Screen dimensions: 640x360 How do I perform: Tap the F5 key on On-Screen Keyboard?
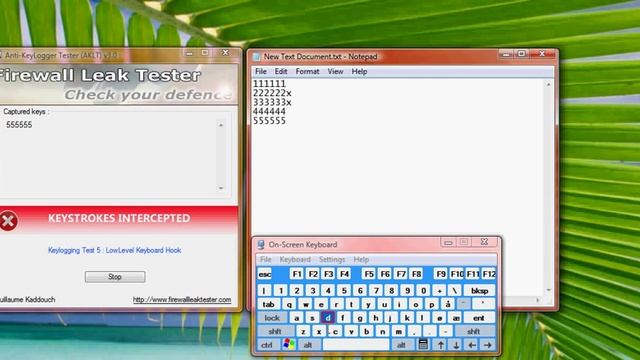[369, 274]
